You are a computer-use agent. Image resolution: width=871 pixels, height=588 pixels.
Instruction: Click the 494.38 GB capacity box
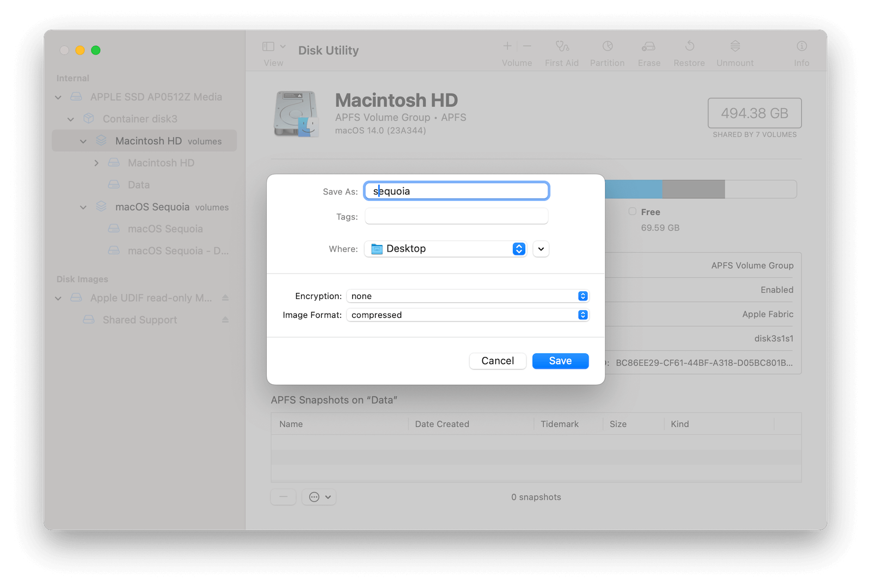click(755, 113)
